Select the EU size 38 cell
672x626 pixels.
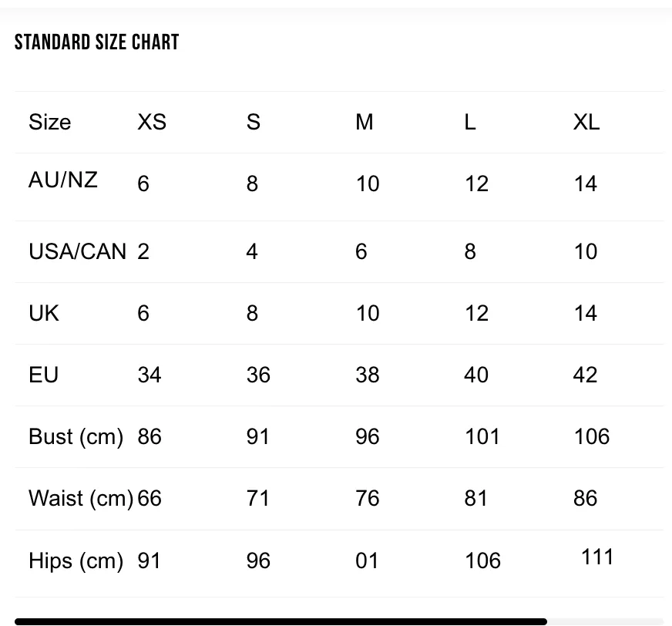(x=368, y=375)
